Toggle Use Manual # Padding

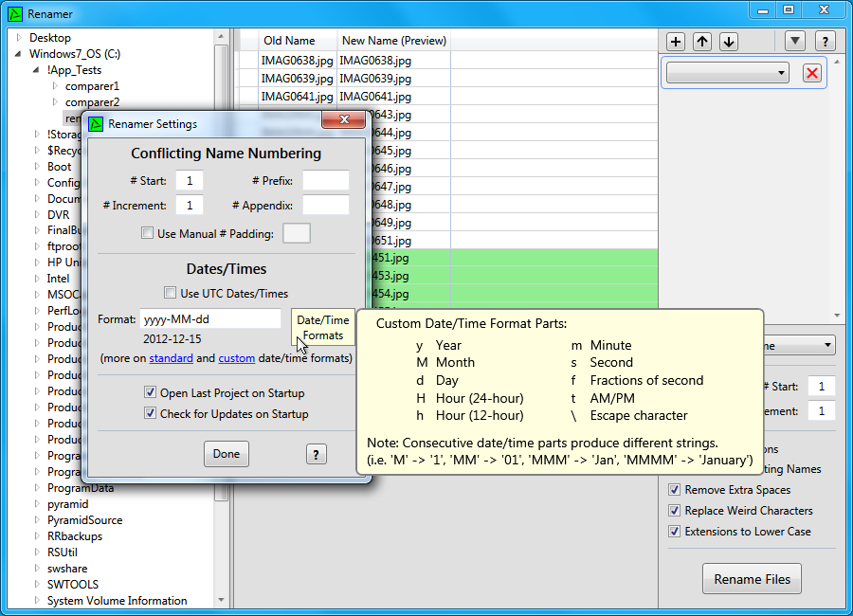click(148, 233)
